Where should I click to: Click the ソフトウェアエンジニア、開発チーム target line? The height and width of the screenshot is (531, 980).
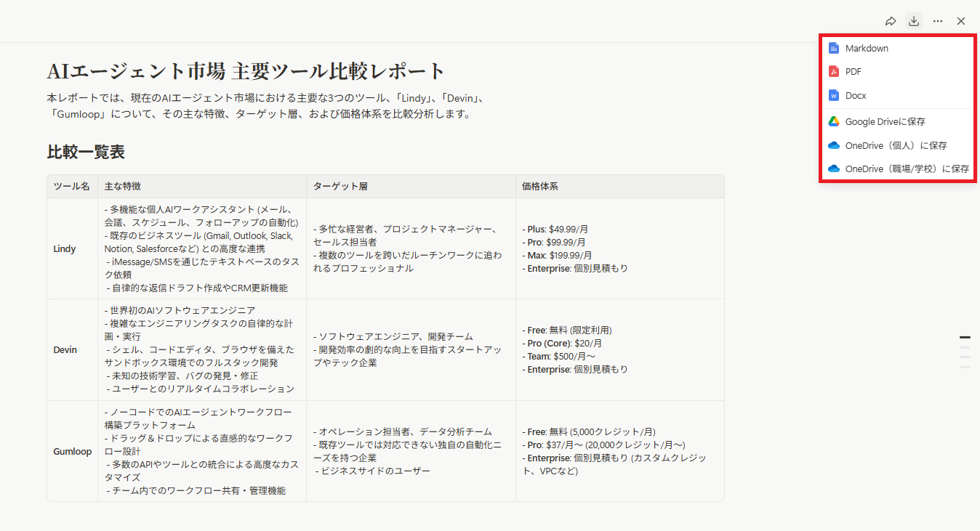(393, 337)
